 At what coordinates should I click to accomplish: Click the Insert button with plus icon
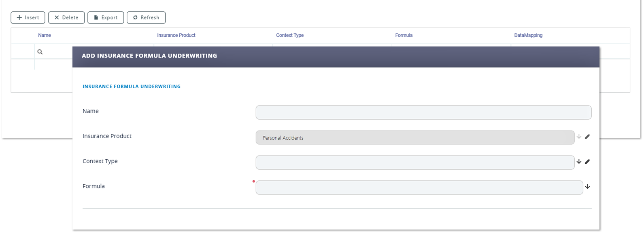coord(28,18)
